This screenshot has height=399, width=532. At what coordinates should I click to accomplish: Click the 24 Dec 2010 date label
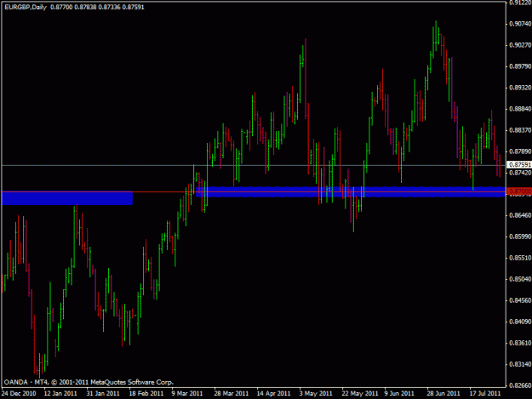19,394
